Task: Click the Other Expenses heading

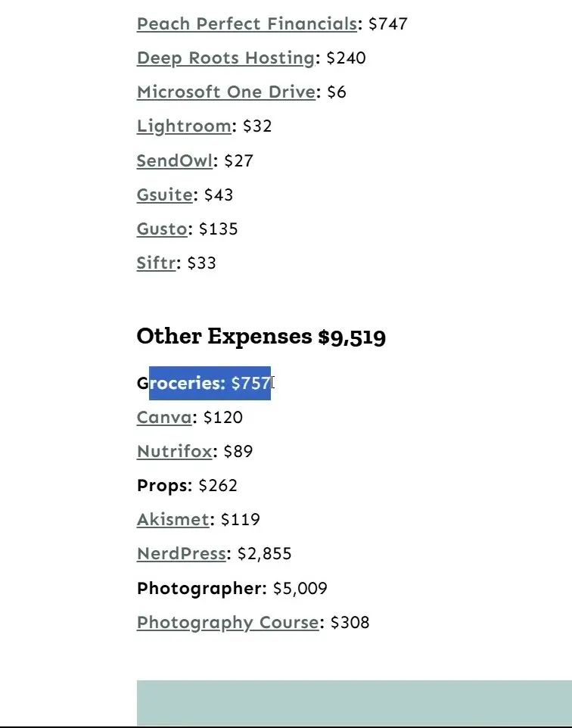Action: pyautogui.click(x=261, y=336)
